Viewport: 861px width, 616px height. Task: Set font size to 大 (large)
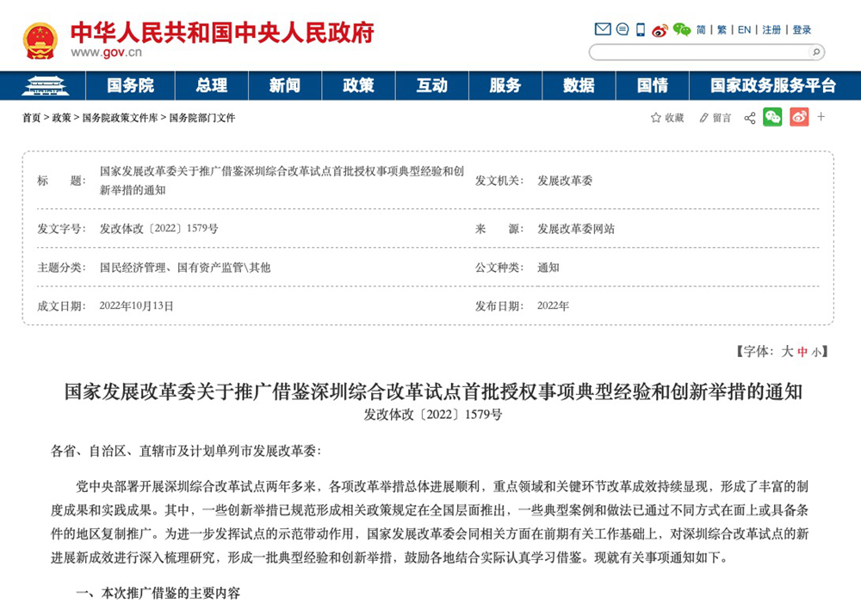pos(786,351)
